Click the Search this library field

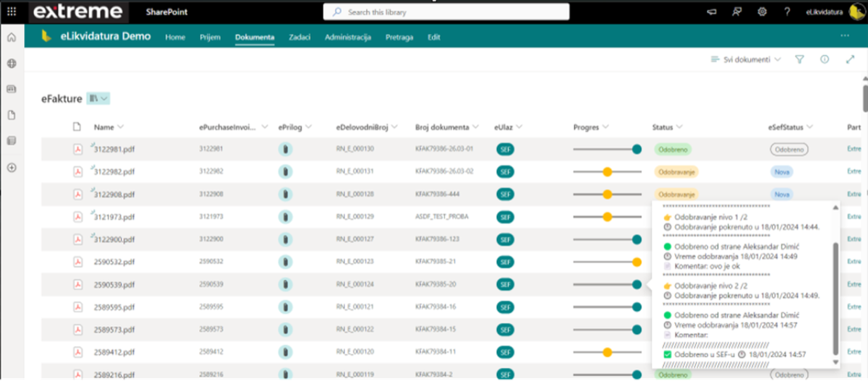(x=446, y=12)
